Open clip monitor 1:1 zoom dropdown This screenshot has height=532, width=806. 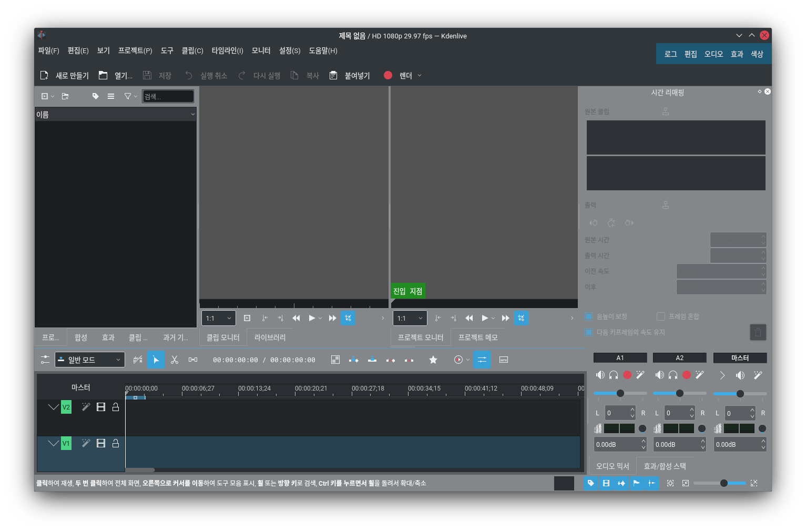218,318
